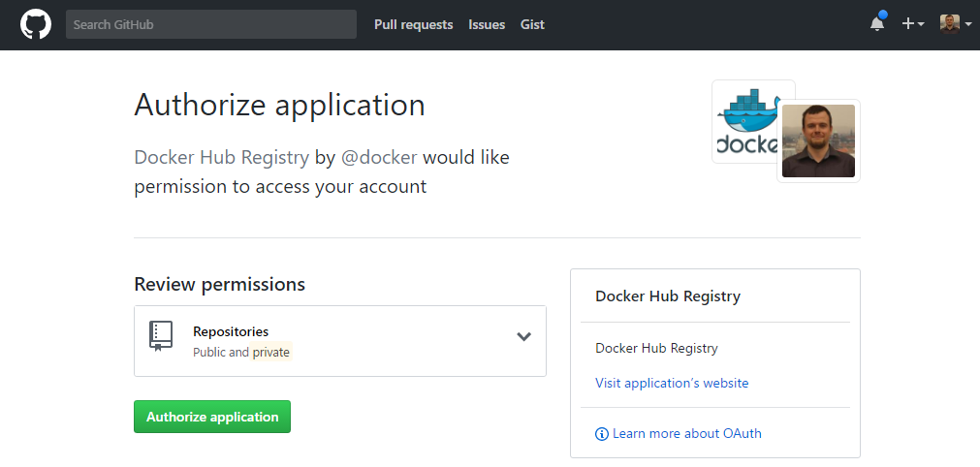Focus the Search GitHub field
The width and height of the screenshot is (980, 467).
pos(211,24)
